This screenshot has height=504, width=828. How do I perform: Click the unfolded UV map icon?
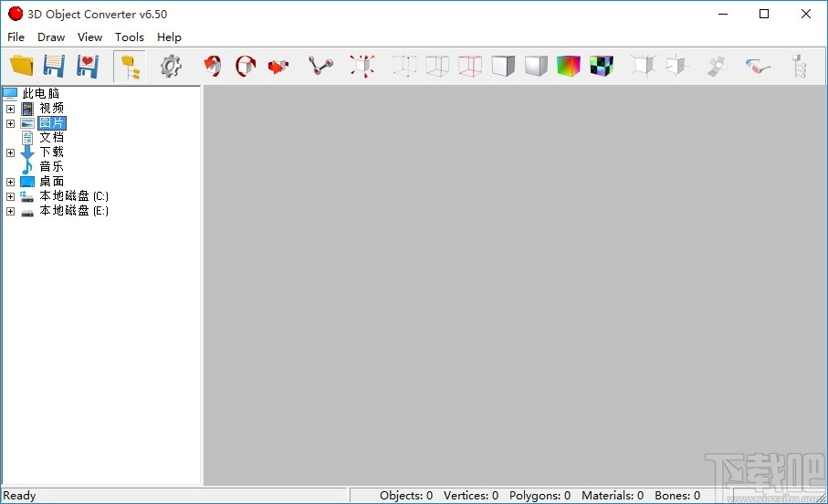pos(718,66)
